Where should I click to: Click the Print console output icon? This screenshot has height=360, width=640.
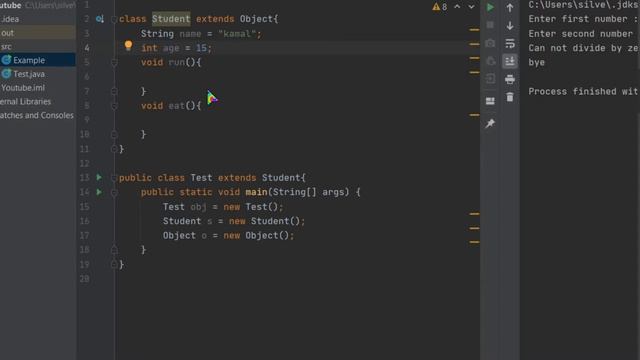[x=510, y=79]
